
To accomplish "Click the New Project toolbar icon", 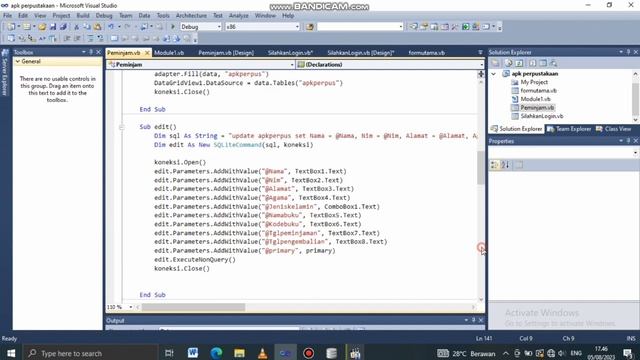I will click(11, 27).
